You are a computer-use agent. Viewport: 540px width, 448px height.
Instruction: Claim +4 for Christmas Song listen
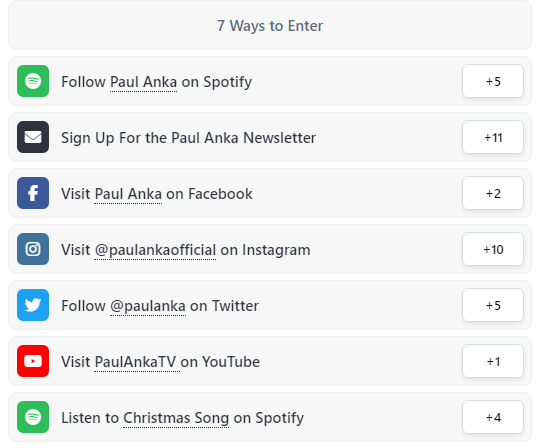(493, 417)
